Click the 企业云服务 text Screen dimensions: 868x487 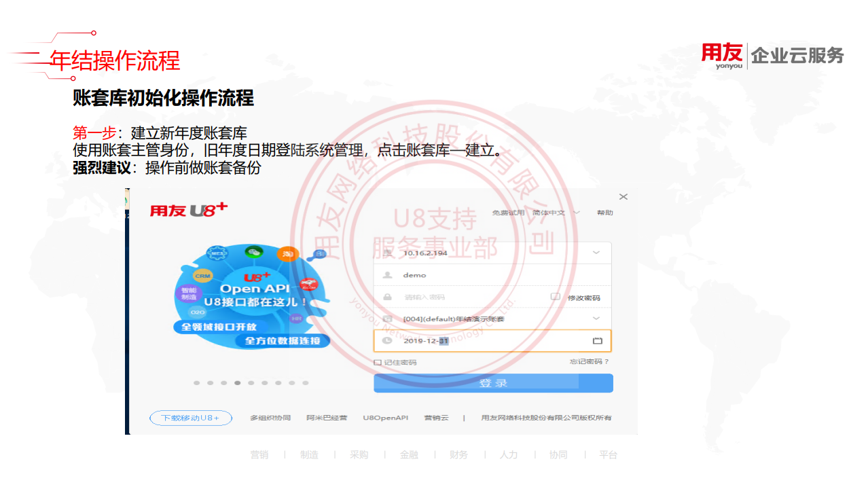(x=798, y=56)
